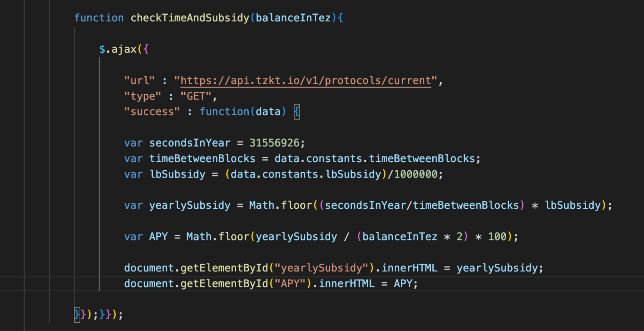Click the function keyword before checkTimeAndSubsidy
The image size is (644, 331).
tap(99, 18)
